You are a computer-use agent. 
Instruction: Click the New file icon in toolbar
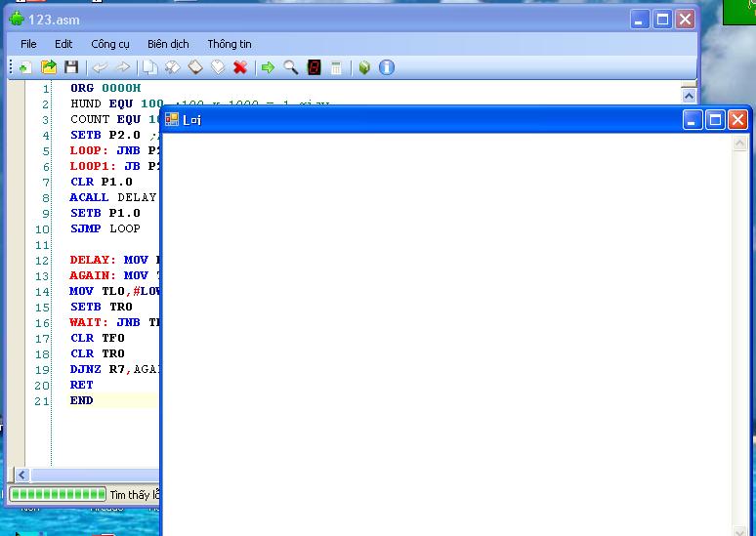point(25,67)
